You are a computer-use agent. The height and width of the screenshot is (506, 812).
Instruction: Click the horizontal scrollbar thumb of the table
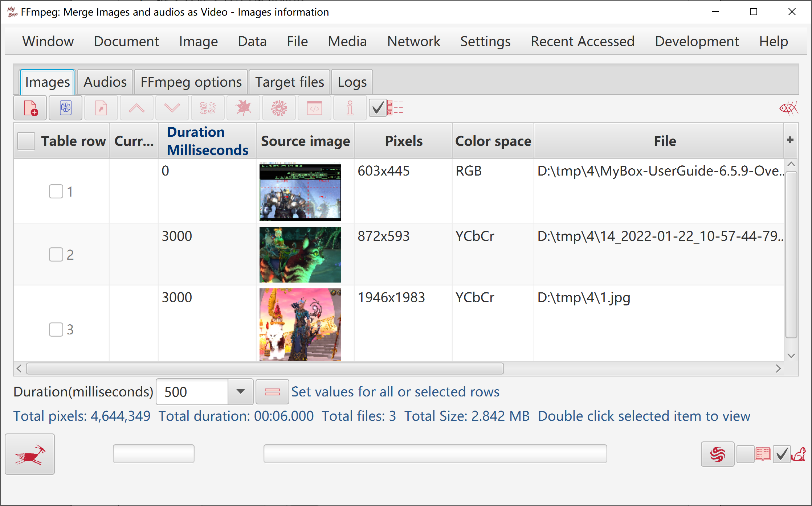[x=265, y=369]
